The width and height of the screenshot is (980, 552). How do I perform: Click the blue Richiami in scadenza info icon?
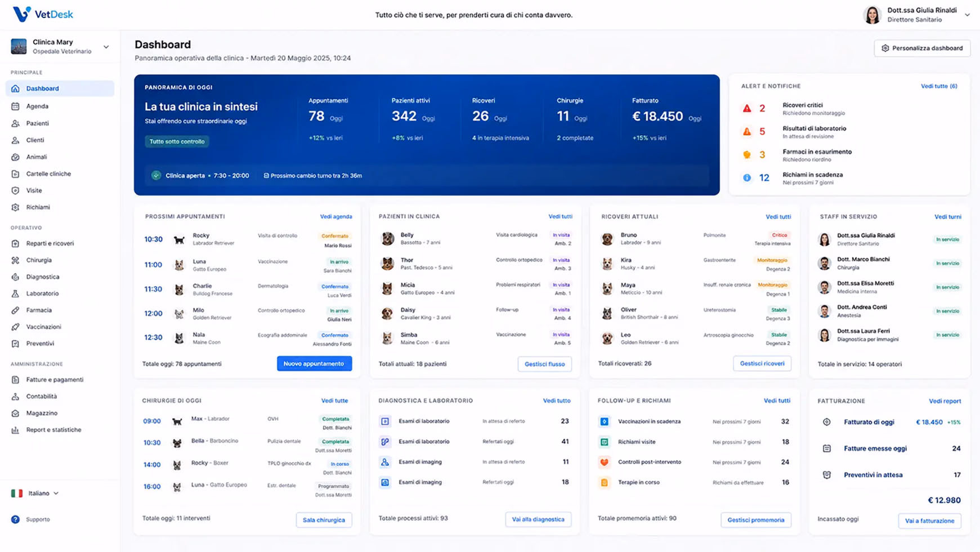(x=747, y=177)
